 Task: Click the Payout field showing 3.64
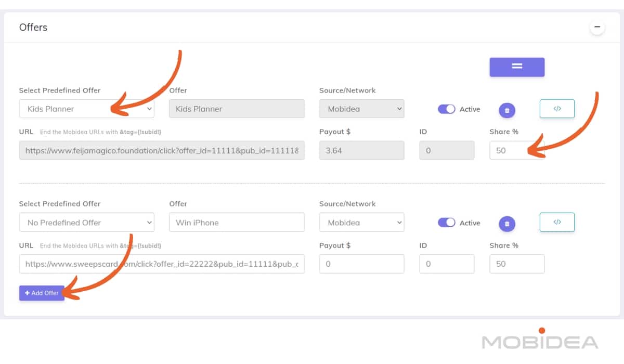(x=362, y=150)
